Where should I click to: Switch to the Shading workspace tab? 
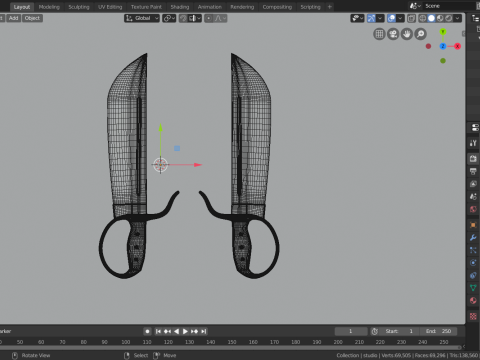[180, 7]
